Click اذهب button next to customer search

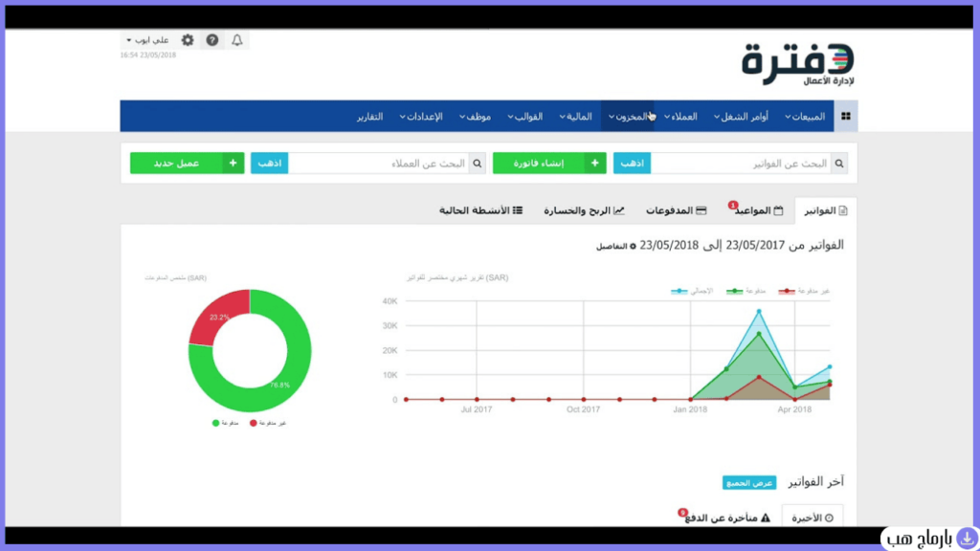pos(269,163)
